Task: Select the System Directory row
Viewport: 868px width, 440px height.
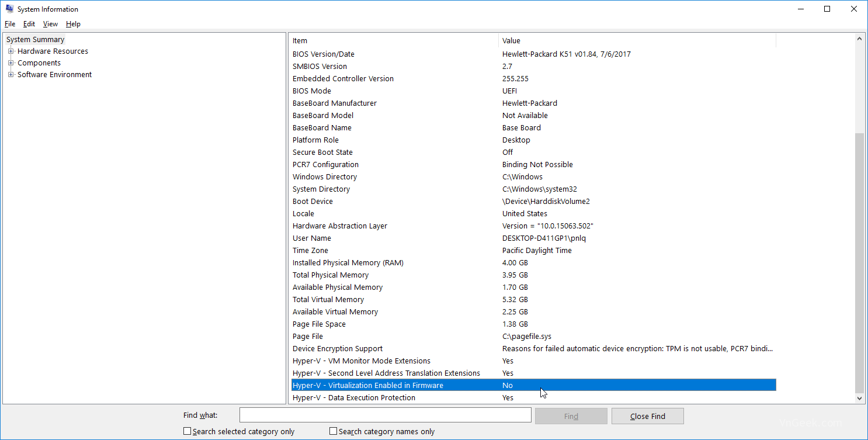Action: [533, 189]
